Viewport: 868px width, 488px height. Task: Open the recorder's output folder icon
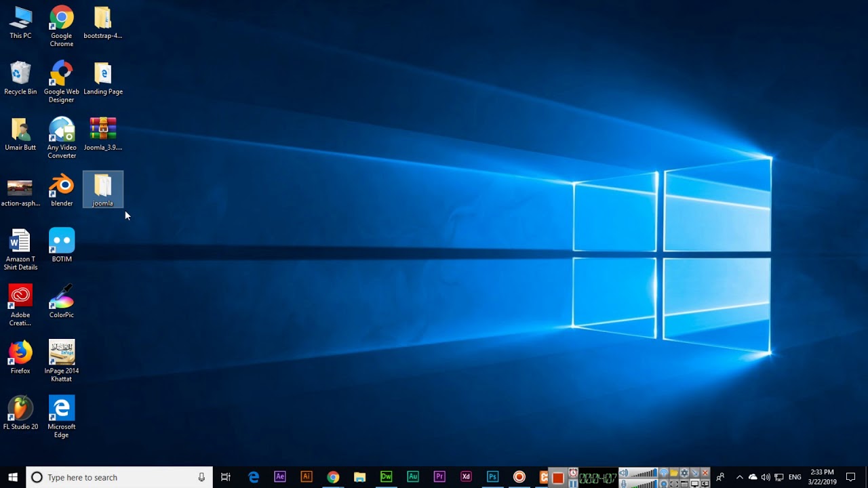pyautogui.click(x=674, y=472)
